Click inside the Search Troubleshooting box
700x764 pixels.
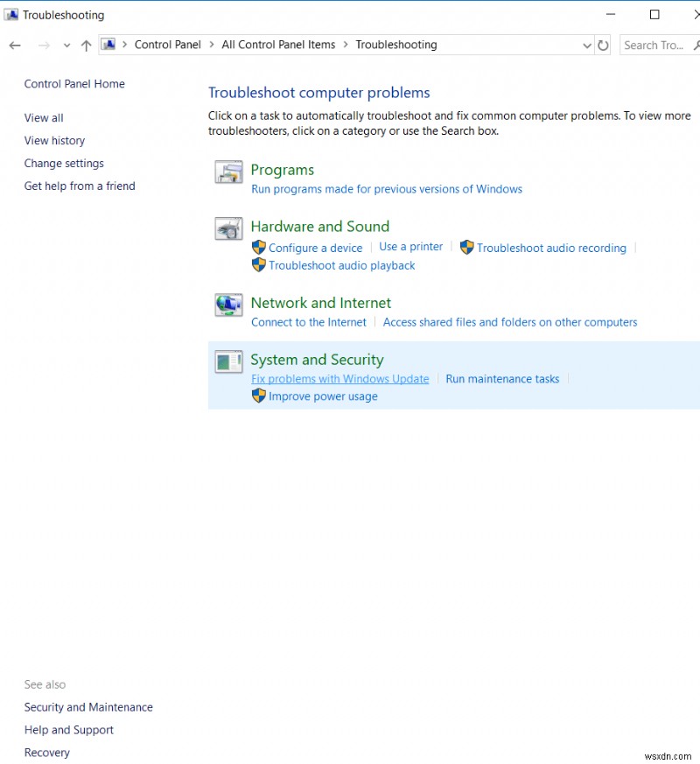pos(654,45)
